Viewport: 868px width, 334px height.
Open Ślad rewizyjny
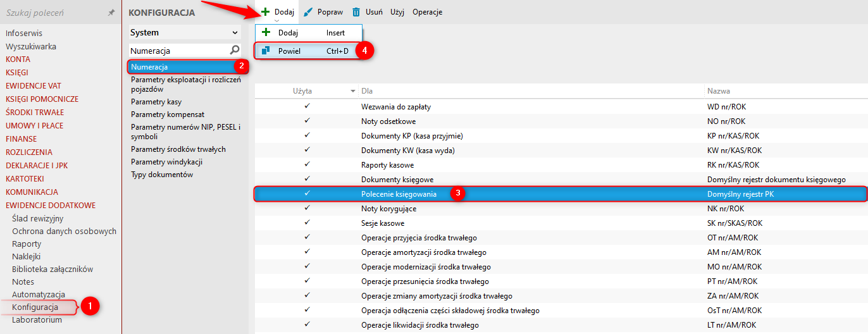(37, 219)
